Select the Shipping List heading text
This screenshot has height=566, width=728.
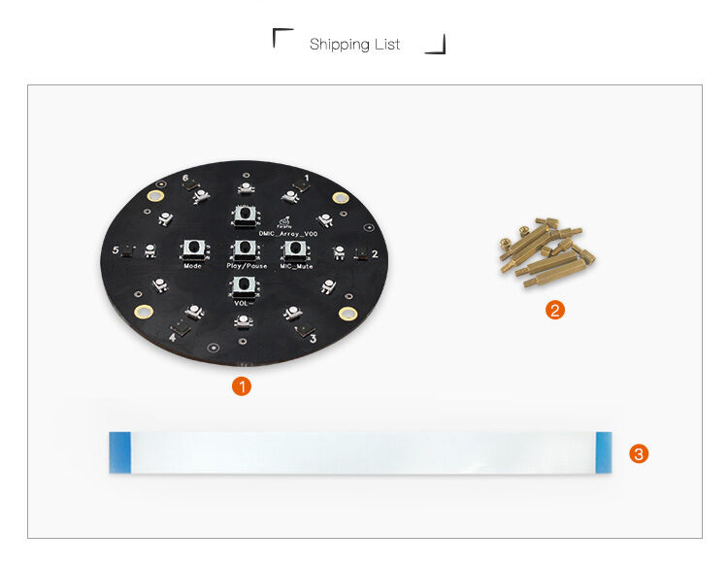(x=354, y=44)
